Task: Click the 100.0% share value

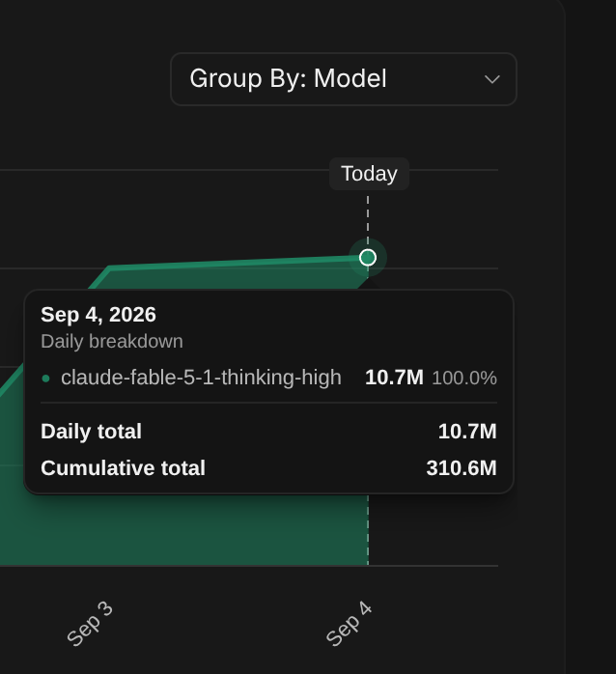Action: point(464,379)
